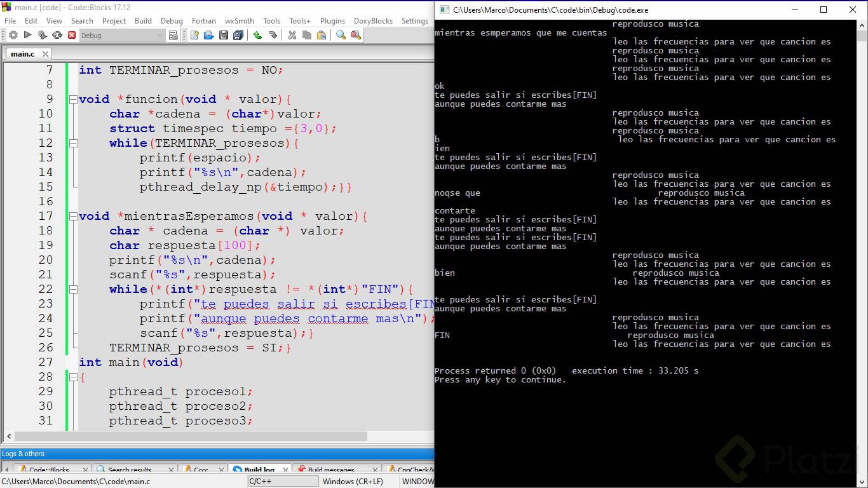The width and height of the screenshot is (868, 488).
Task: Click the Replace icon in toolbar
Action: [356, 36]
